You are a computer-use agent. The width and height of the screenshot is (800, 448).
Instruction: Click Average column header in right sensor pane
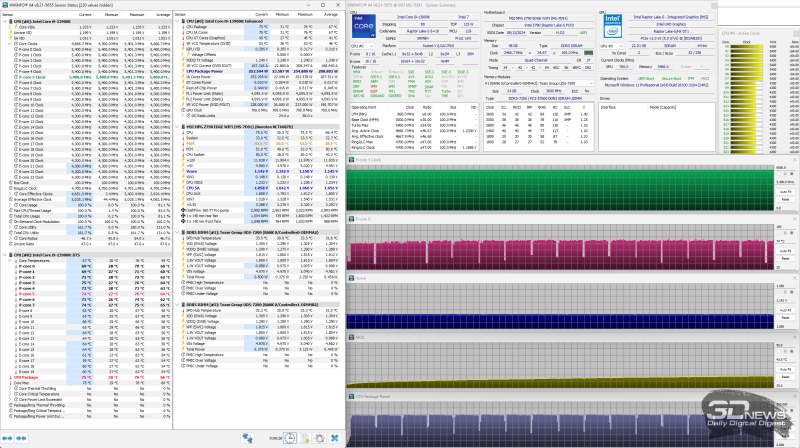(x=327, y=15)
